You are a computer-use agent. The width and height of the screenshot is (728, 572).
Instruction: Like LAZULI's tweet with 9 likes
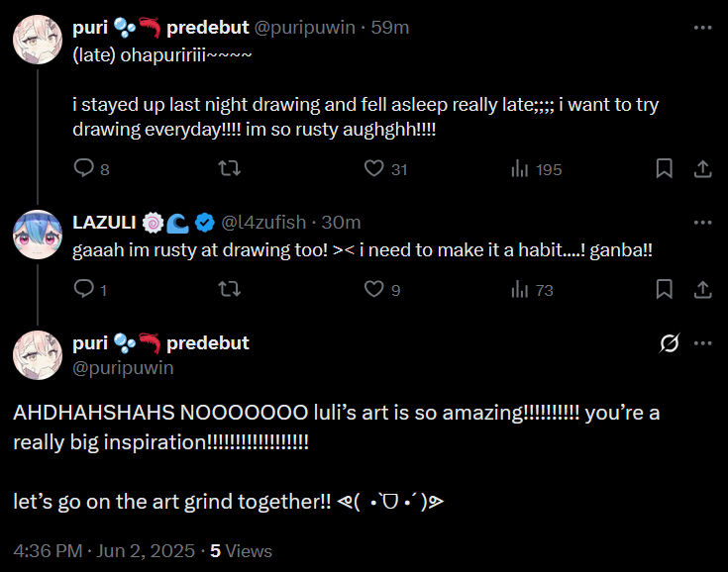(373, 290)
